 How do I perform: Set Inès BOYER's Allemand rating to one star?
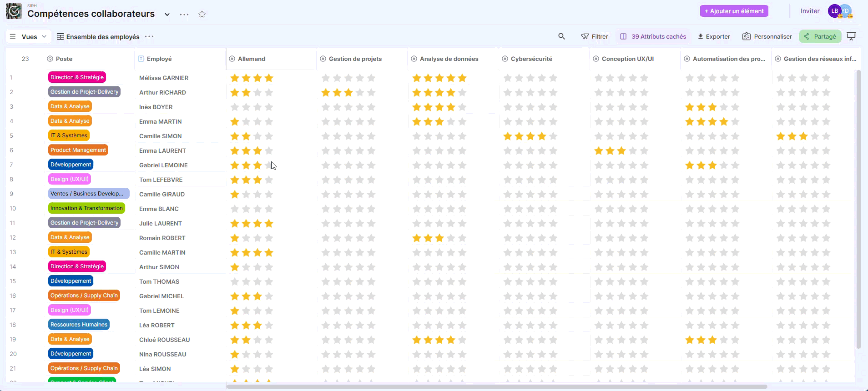click(235, 107)
